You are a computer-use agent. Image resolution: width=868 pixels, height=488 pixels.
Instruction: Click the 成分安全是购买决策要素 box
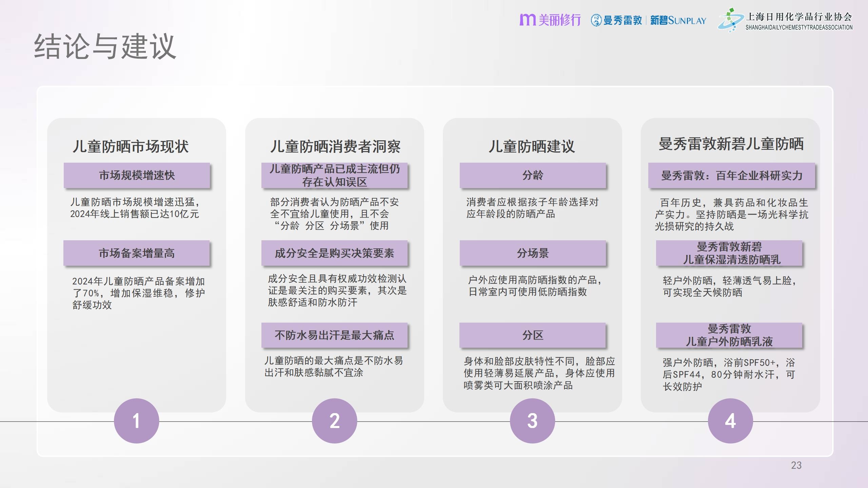tap(334, 253)
